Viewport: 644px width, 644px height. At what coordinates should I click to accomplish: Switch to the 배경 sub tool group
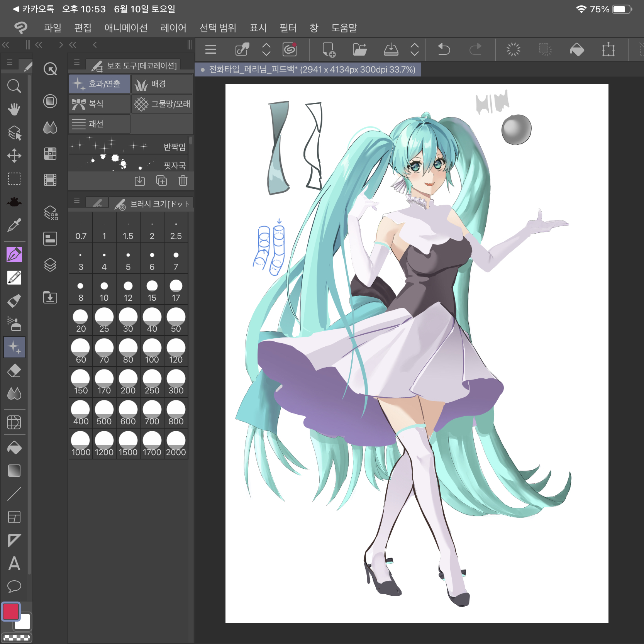click(x=162, y=84)
